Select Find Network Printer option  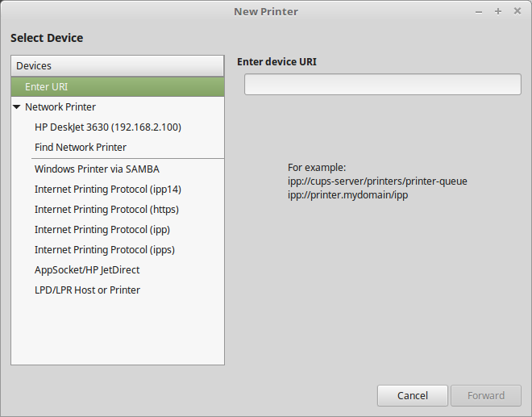81,148
